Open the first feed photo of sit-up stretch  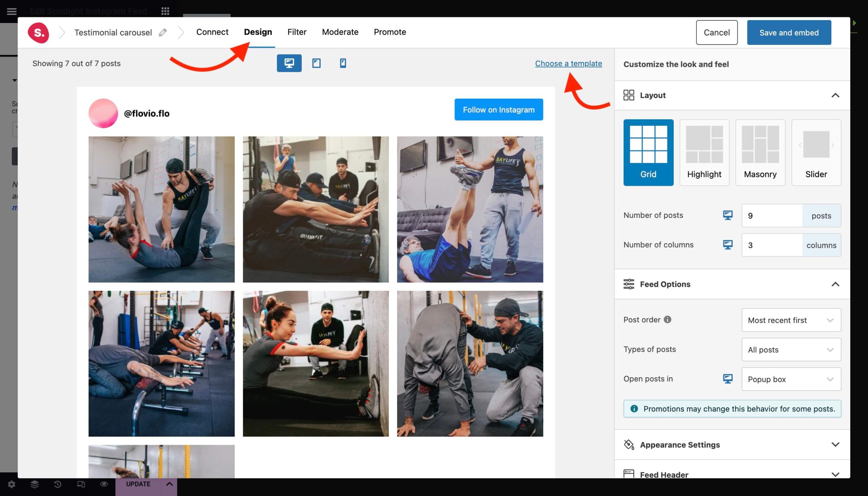(161, 209)
